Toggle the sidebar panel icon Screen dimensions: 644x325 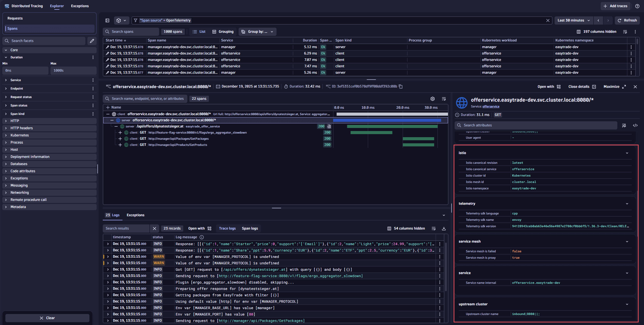point(107,20)
